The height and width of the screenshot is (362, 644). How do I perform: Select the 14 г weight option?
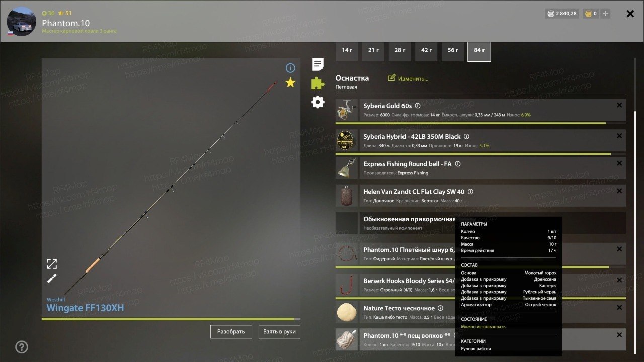point(347,51)
